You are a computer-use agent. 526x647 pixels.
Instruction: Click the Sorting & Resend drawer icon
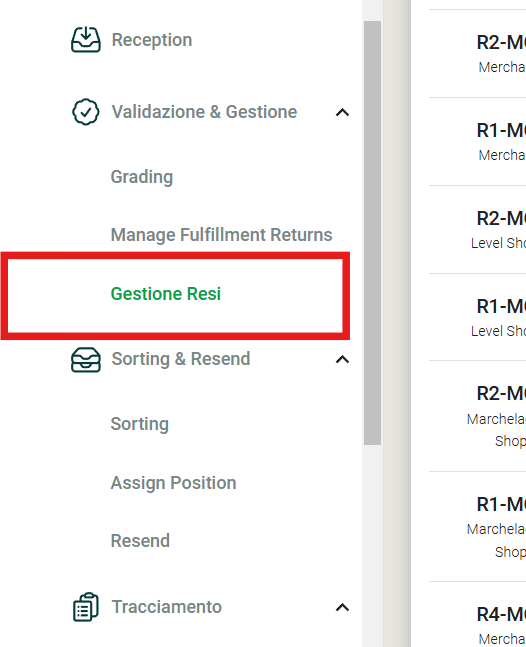tap(86, 359)
